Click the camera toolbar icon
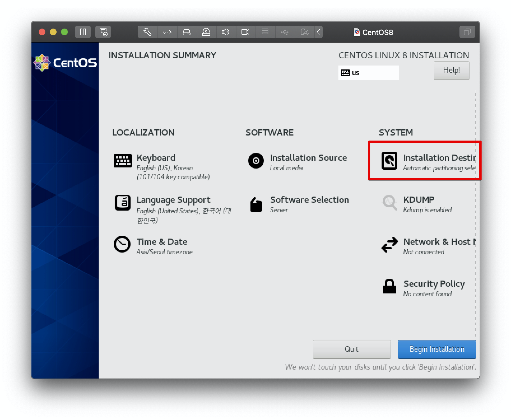The width and height of the screenshot is (511, 420). coord(245,32)
